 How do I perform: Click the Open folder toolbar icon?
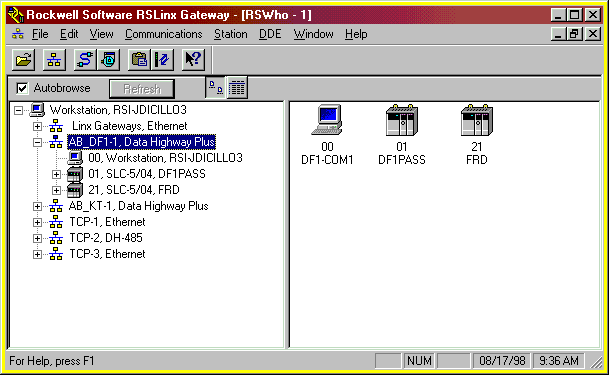coord(23,60)
